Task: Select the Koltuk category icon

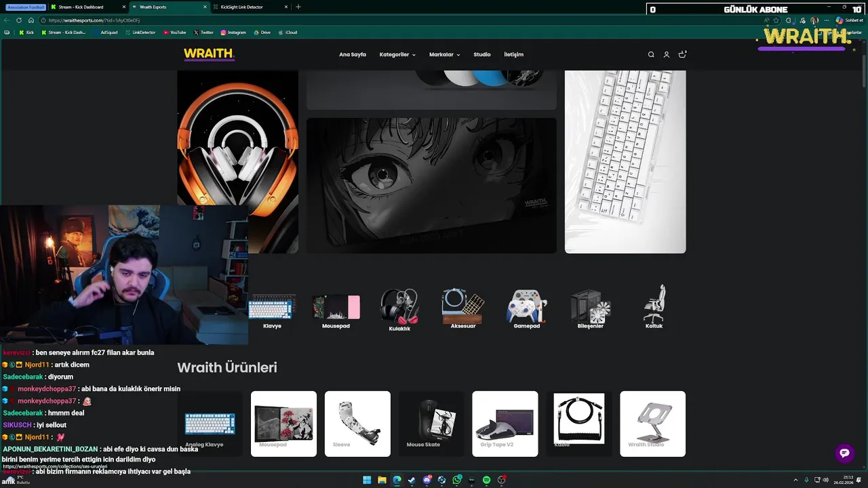Action: [654, 307]
